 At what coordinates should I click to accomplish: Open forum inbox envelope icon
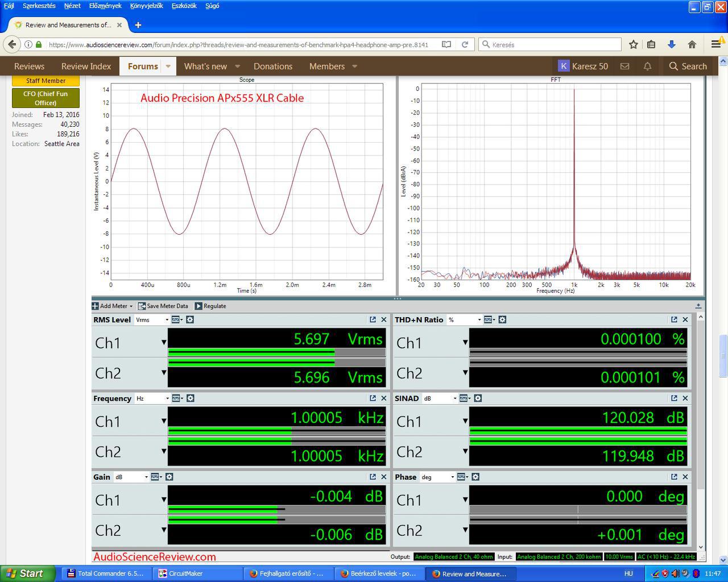624,66
